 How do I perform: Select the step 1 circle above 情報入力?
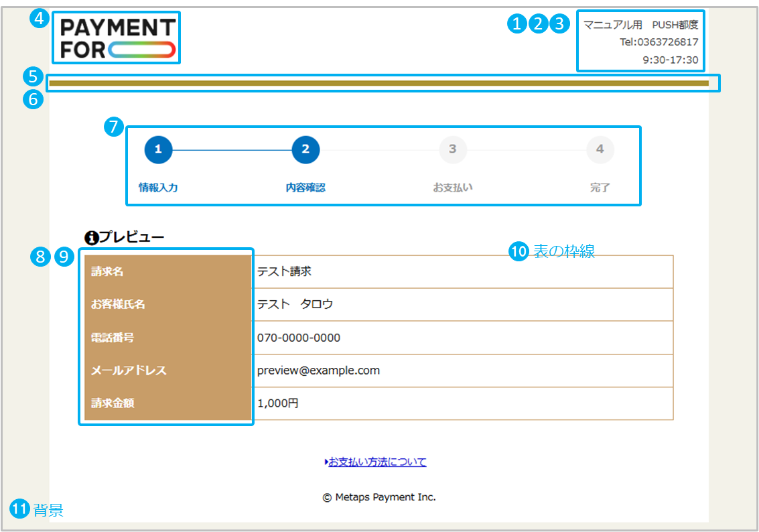click(x=158, y=149)
